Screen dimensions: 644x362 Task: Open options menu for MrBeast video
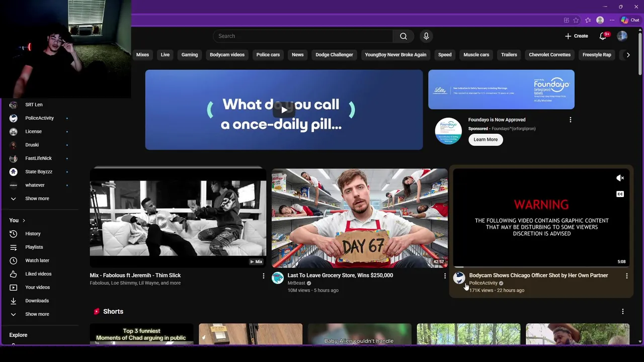[445, 276]
